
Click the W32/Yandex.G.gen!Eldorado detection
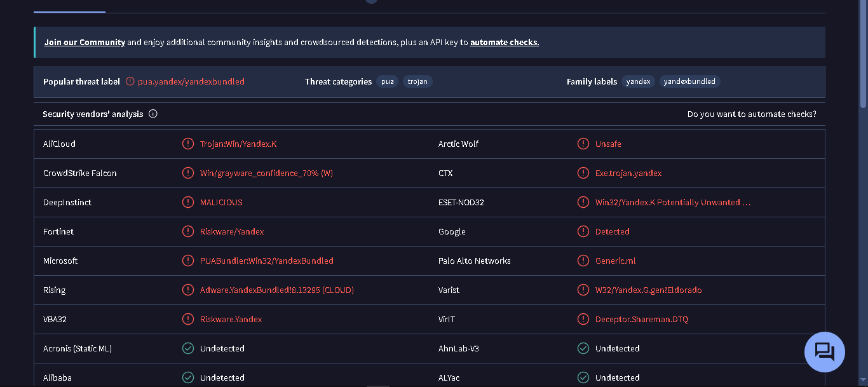click(x=649, y=290)
